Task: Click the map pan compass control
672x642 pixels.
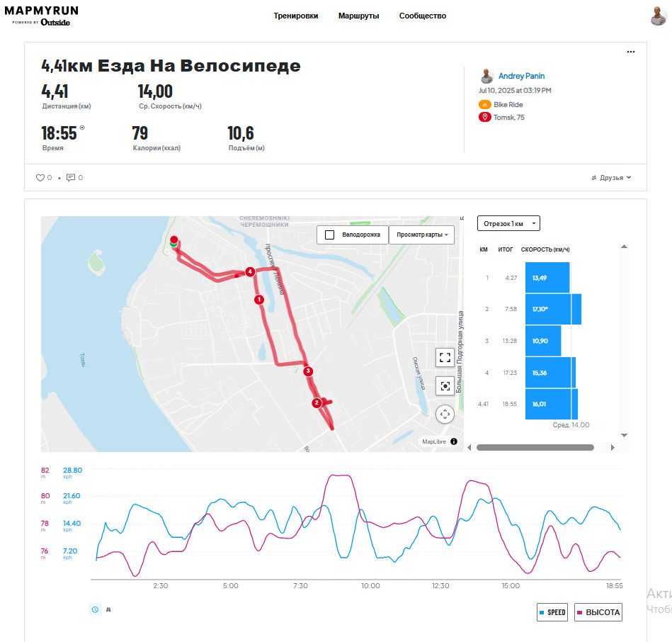Action: click(445, 415)
